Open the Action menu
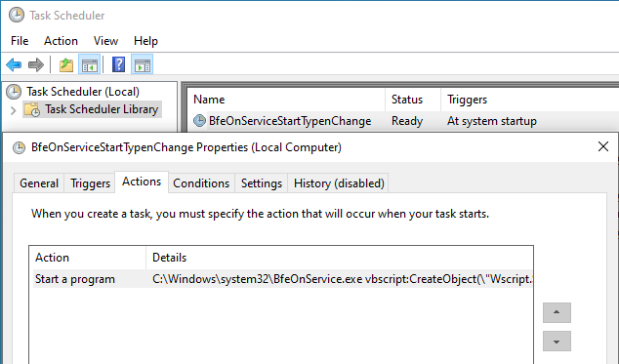The height and width of the screenshot is (364, 619). tap(61, 41)
